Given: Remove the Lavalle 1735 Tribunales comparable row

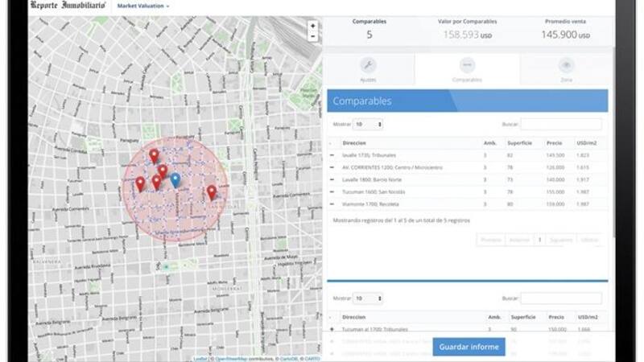Looking at the screenshot, I should (332, 154).
